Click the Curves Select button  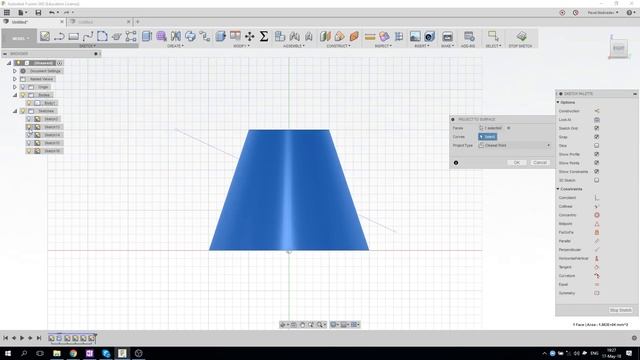487,137
